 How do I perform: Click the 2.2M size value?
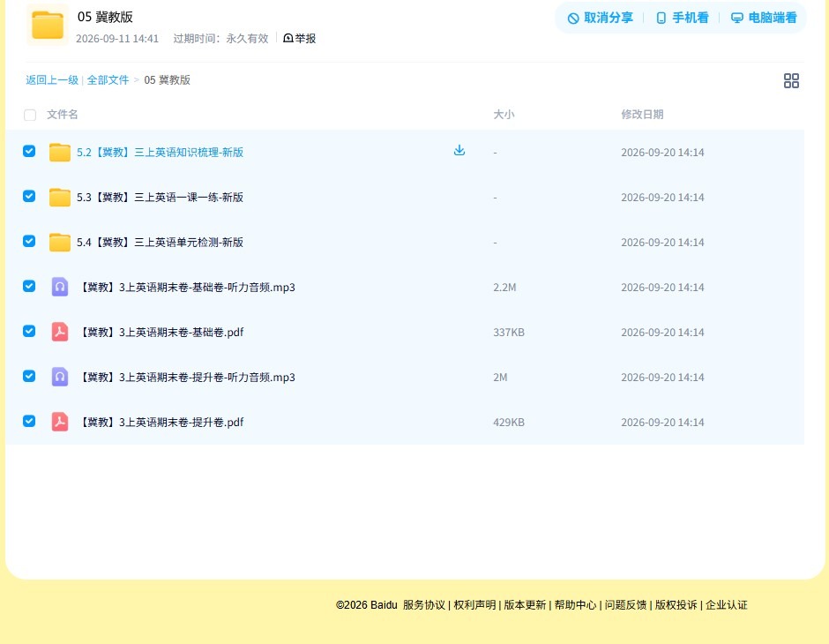pyautogui.click(x=504, y=287)
